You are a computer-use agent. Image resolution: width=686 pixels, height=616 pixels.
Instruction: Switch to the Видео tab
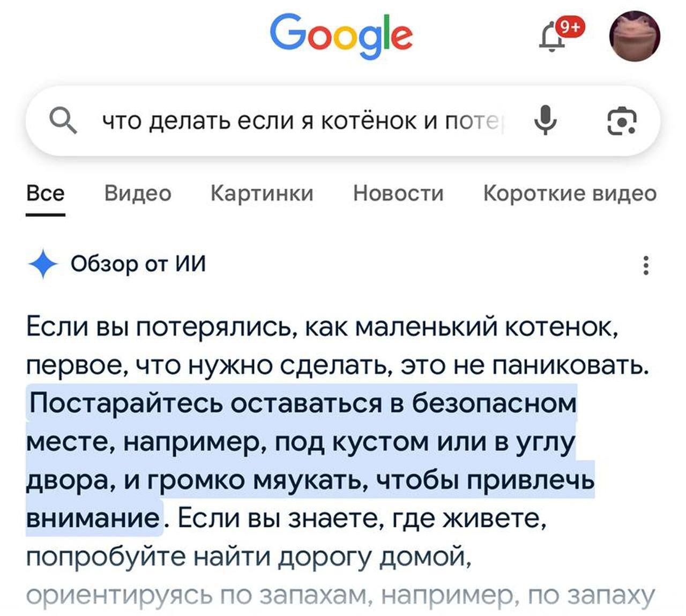[138, 194]
